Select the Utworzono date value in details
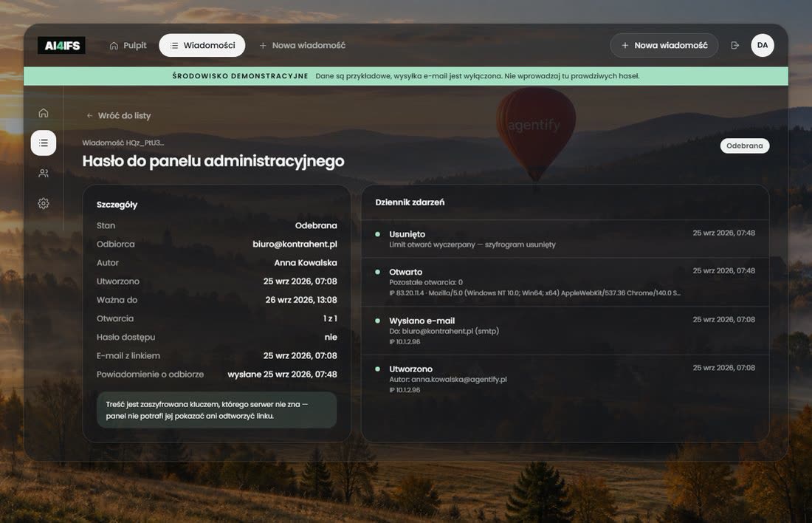812x523 pixels. coord(300,281)
